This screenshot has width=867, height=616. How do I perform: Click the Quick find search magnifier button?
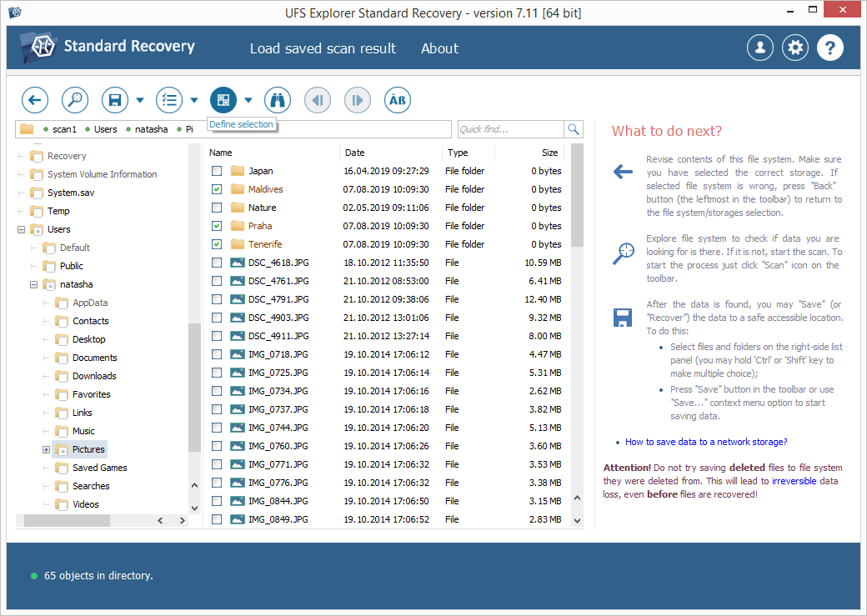click(574, 129)
